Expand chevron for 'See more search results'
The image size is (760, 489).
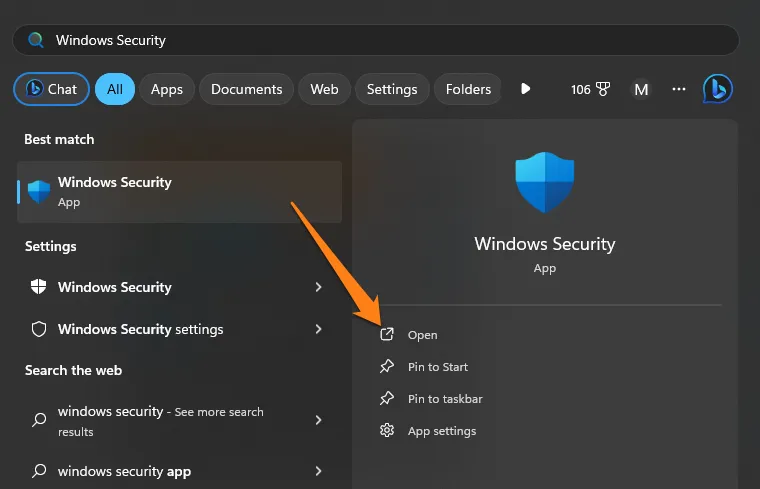coord(318,420)
